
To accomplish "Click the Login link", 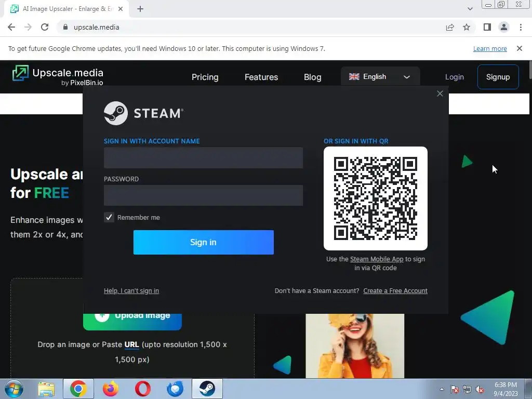I will click(x=454, y=77).
